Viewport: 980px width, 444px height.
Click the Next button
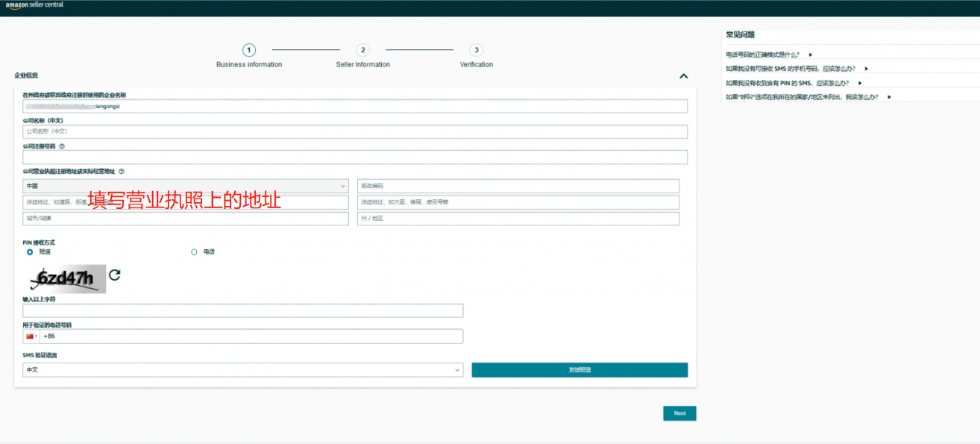click(679, 413)
